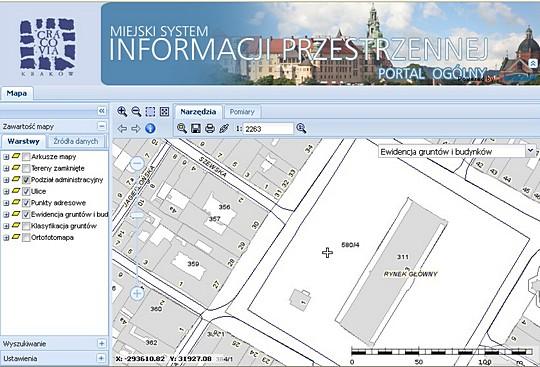
Task: Click the Arkusze mapy layer label
Action: (54, 157)
